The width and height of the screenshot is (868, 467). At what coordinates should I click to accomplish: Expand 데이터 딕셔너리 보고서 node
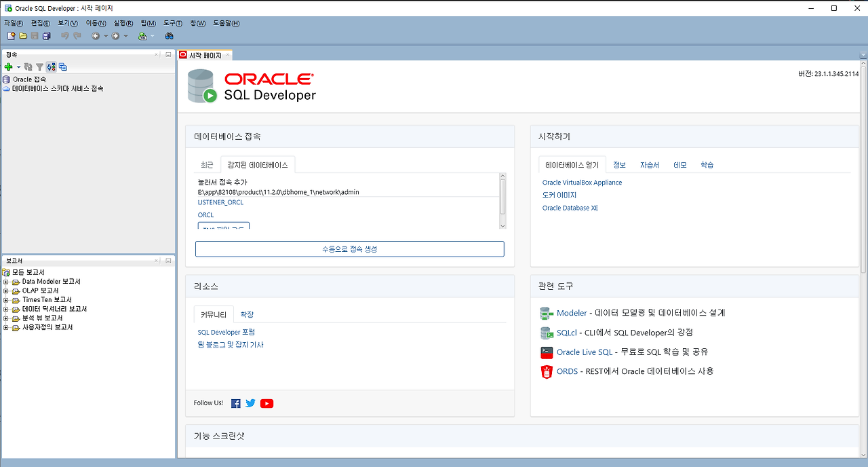click(6, 309)
